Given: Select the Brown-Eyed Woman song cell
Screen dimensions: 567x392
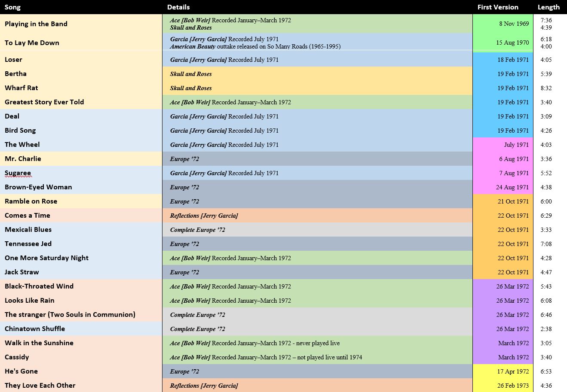Looking at the screenshot, I should tap(81, 187).
